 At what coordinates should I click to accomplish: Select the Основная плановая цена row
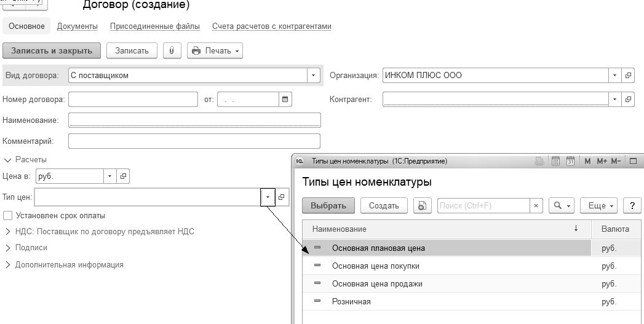[x=472, y=248]
